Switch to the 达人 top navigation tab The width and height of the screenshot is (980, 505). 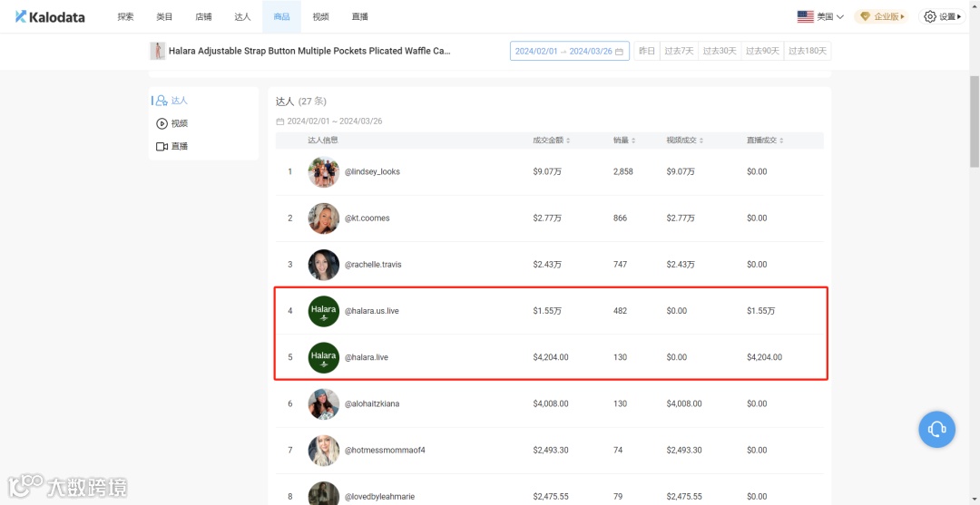pos(242,17)
